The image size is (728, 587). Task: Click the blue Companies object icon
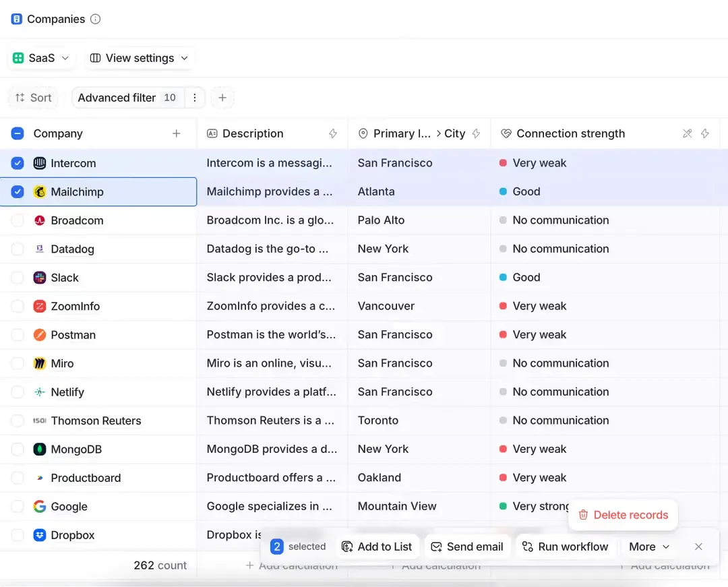tap(17, 19)
